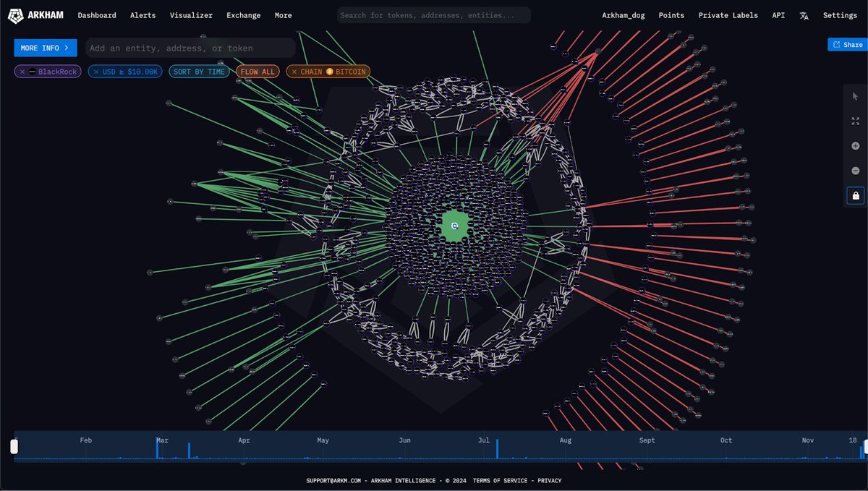Toggle the FLOW ALL filter

point(258,72)
